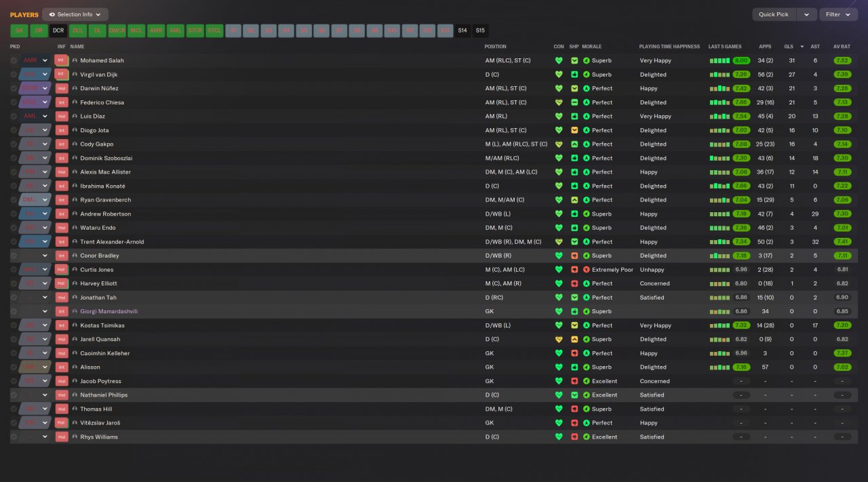Click the player profile icon beside Dominik Szoboszlai
Image resolution: width=868 pixels, height=482 pixels.
[75, 158]
